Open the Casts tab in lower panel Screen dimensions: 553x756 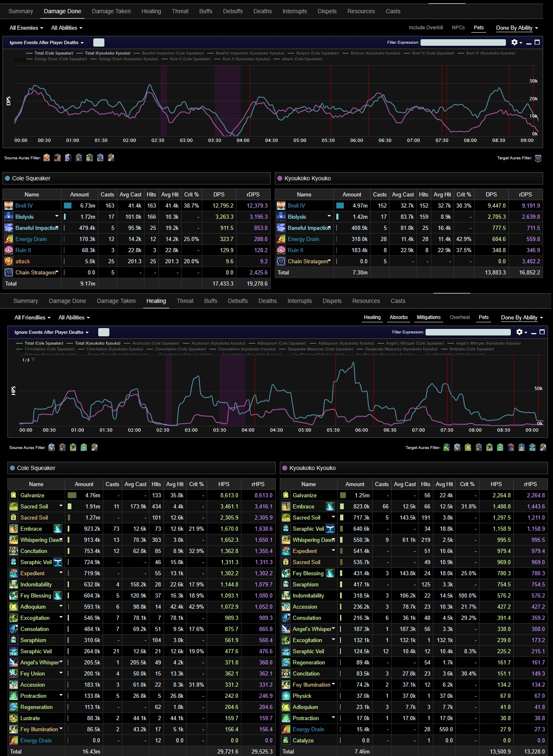click(398, 301)
